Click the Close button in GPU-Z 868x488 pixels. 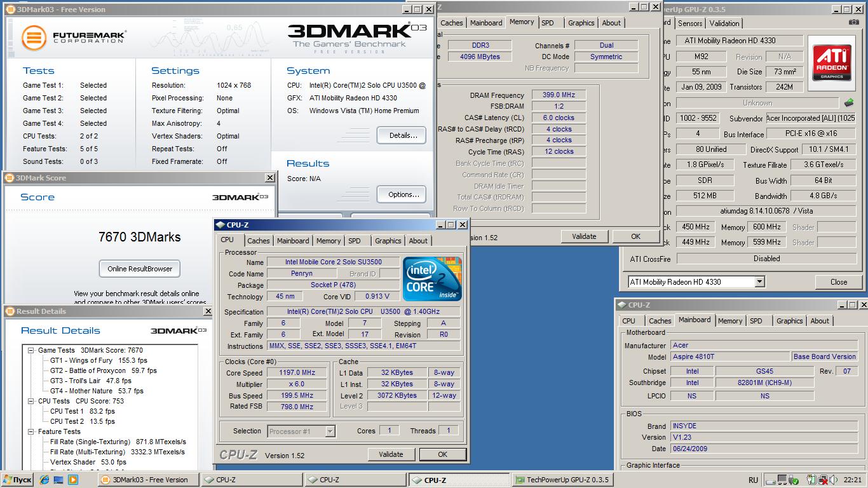tap(839, 281)
